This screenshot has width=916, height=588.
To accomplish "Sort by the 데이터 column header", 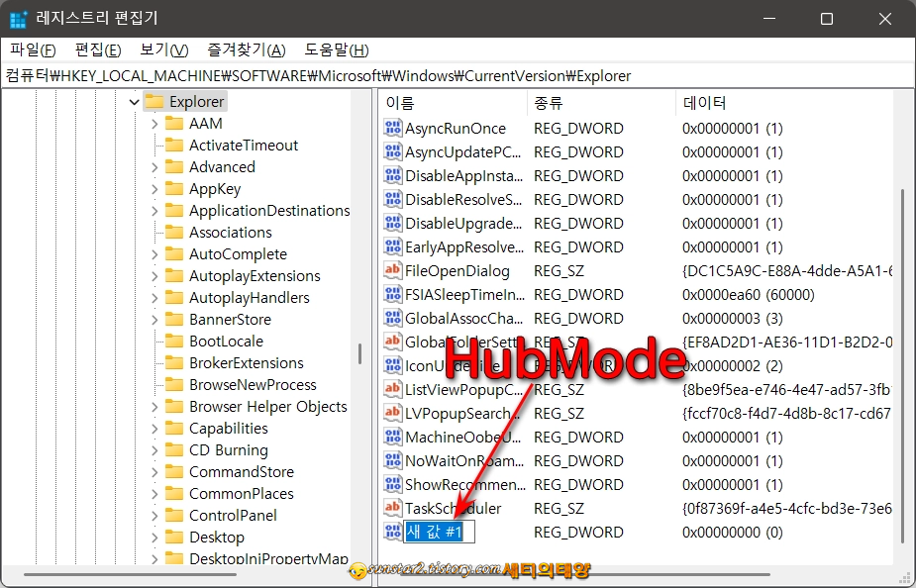I will (784, 103).
